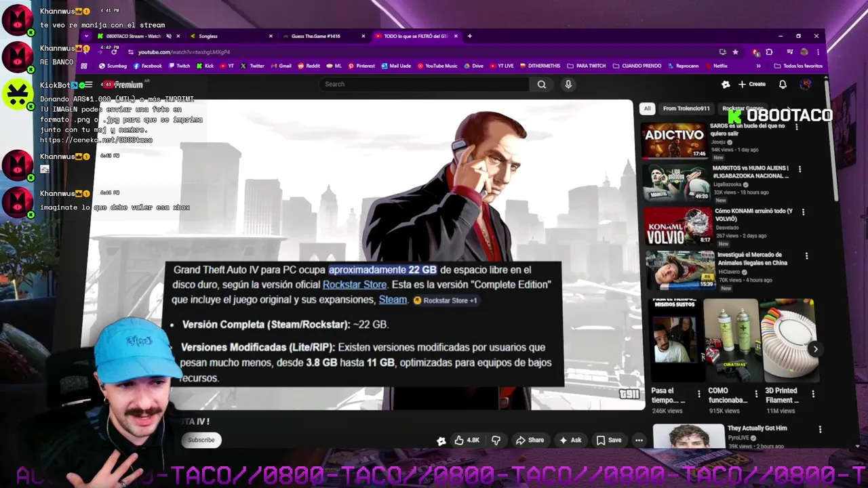Open Netflix bookmark
This screenshot has height=488, width=868.
tap(716, 66)
